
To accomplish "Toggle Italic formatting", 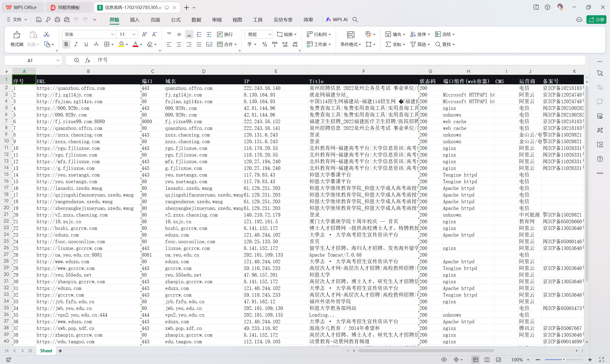I will click(x=76, y=44).
